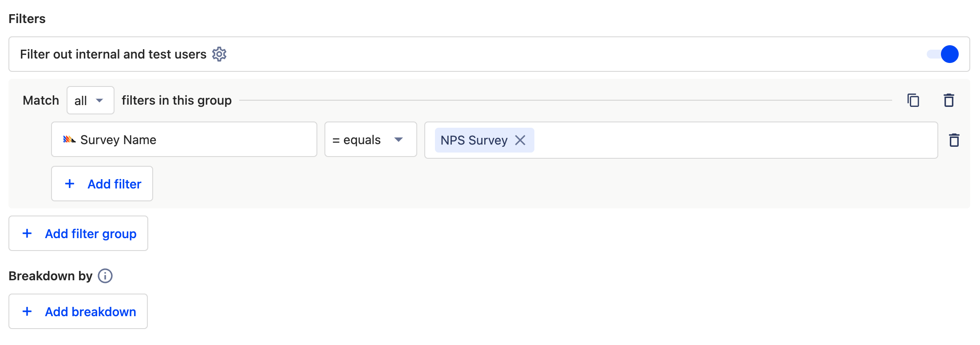Viewport: 980px width, 345px height.
Task: Click the Add filter button
Action: (102, 184)
